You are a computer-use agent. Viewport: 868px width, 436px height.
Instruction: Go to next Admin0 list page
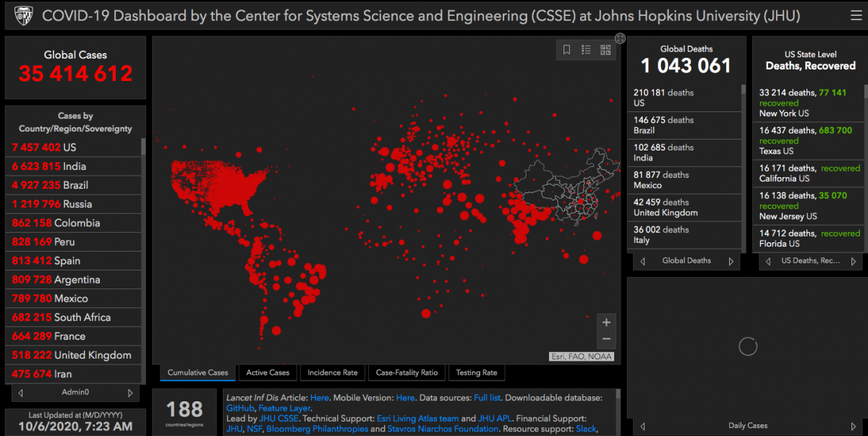(x=130, y=393)
